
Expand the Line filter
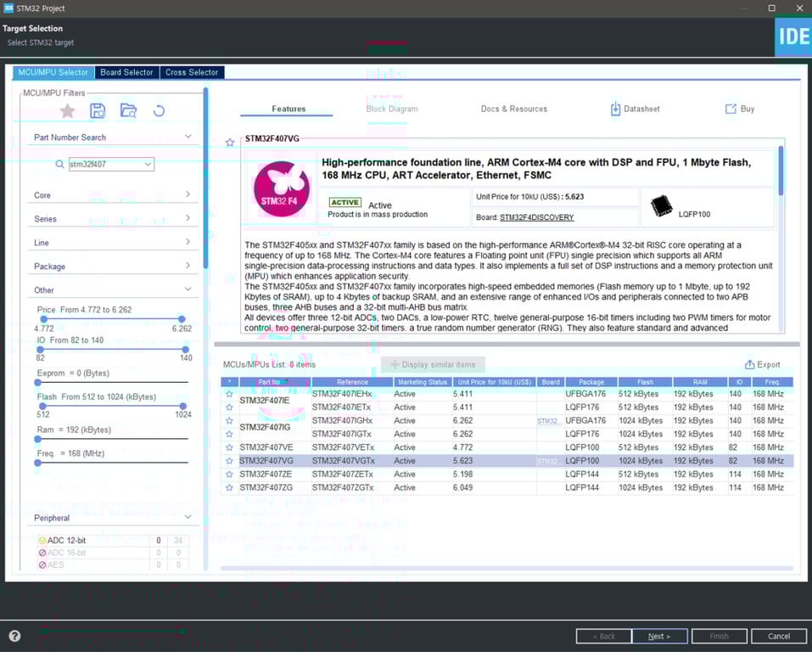[x=188, y=242]
